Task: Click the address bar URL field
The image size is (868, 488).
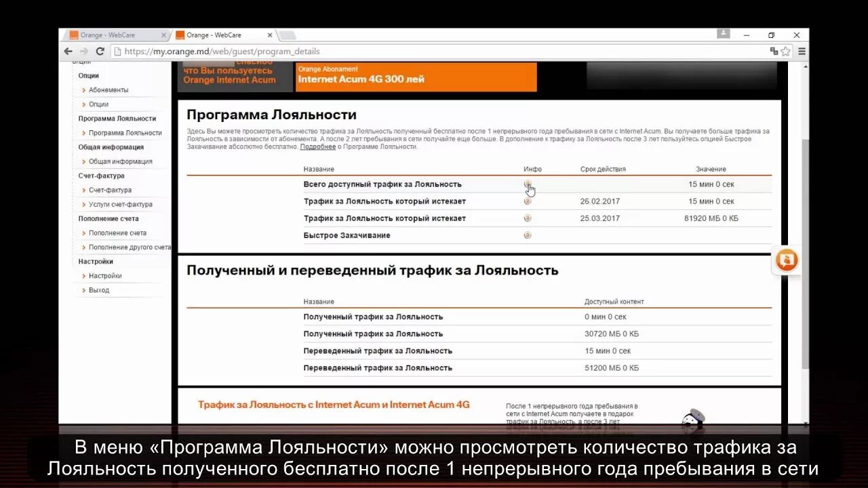Action: pos(441,52)
